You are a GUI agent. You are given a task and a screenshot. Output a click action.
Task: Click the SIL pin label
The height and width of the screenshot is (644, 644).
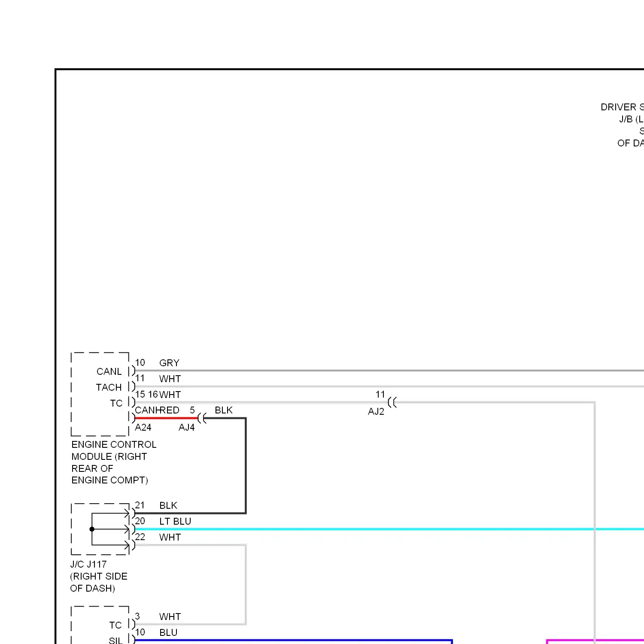(x=115, y=640)
